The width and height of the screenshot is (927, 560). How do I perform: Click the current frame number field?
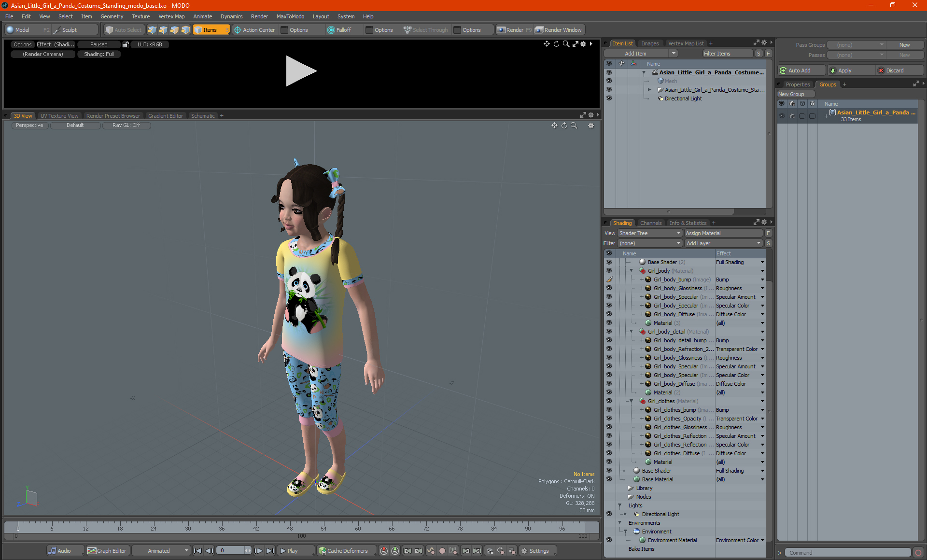231,551
